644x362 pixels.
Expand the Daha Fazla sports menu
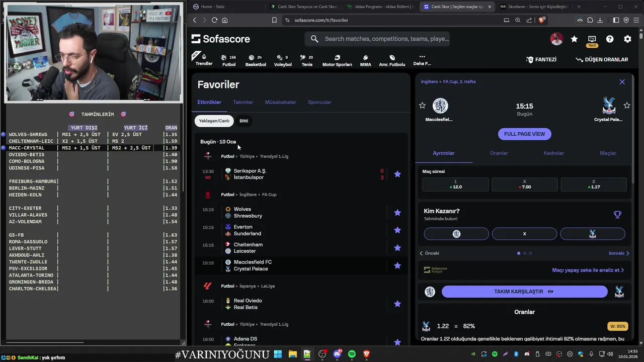pyautogui.click(x=422, y=60)
